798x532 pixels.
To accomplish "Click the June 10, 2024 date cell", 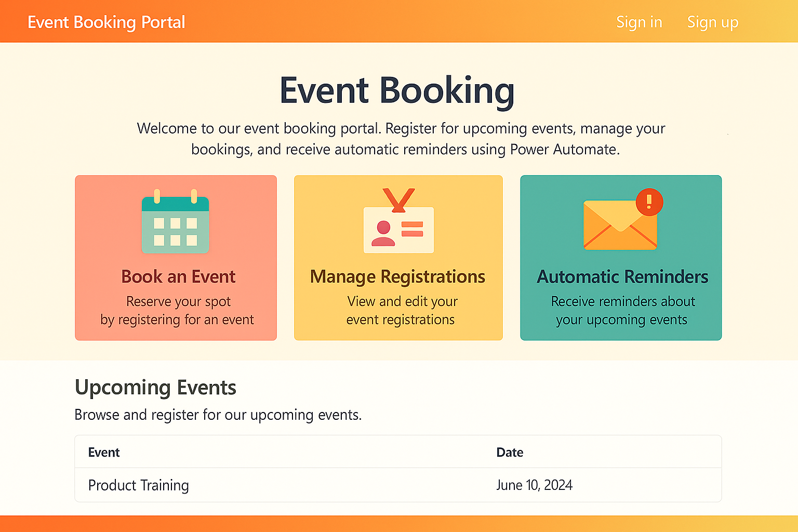I will coord(534,485).
